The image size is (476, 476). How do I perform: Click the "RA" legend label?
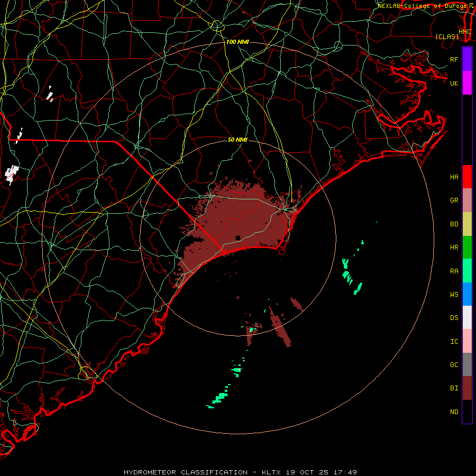pyautogui.click(x=454, y=271)
